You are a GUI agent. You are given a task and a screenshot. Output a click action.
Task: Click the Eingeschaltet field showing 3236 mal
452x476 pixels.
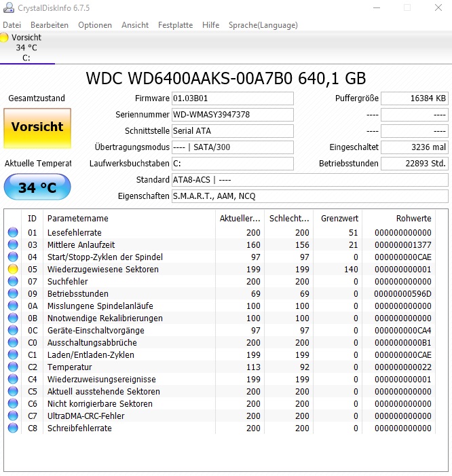415,147
